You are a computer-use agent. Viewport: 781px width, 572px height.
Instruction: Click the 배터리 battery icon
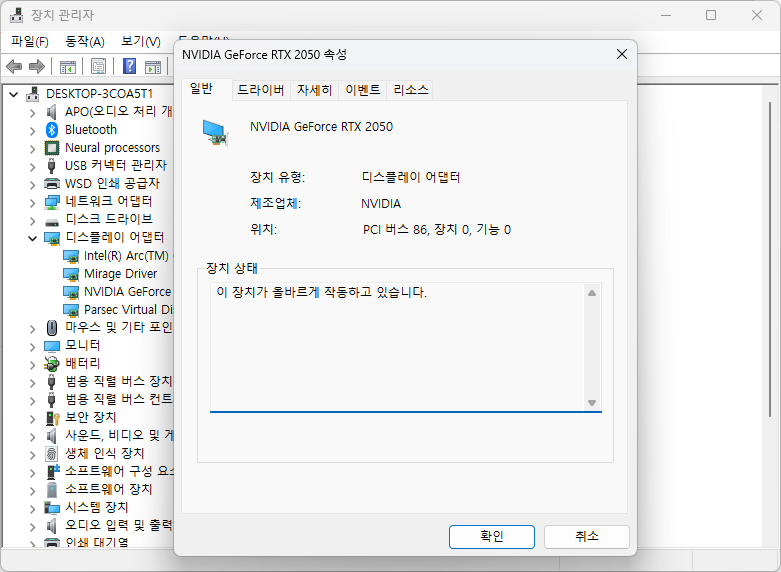tap(51, 364)
